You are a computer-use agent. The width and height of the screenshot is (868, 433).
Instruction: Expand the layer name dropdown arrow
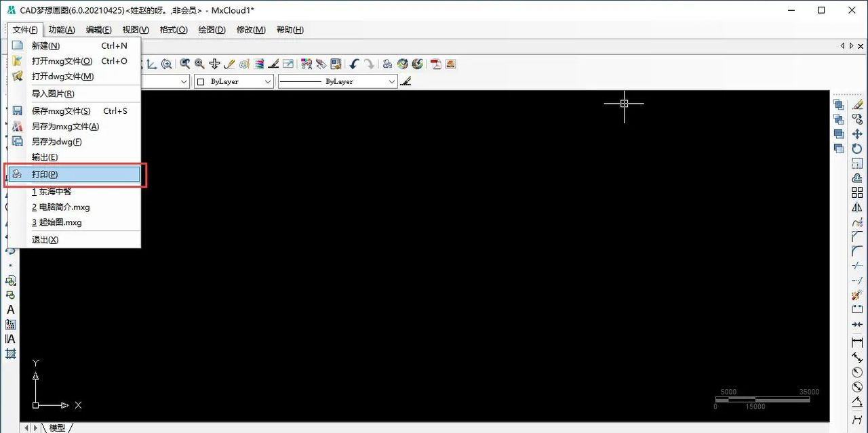point(184,81)
